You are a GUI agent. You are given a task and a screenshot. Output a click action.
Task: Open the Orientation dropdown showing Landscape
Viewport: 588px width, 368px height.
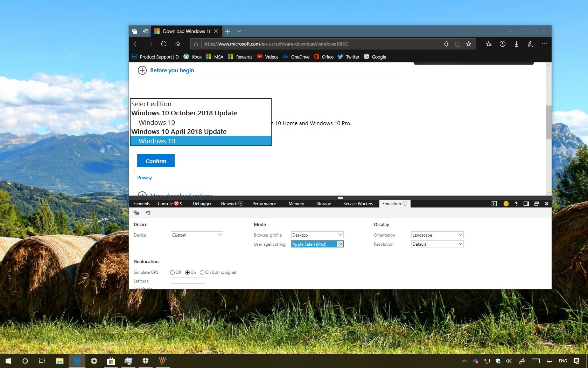point(437,235)
